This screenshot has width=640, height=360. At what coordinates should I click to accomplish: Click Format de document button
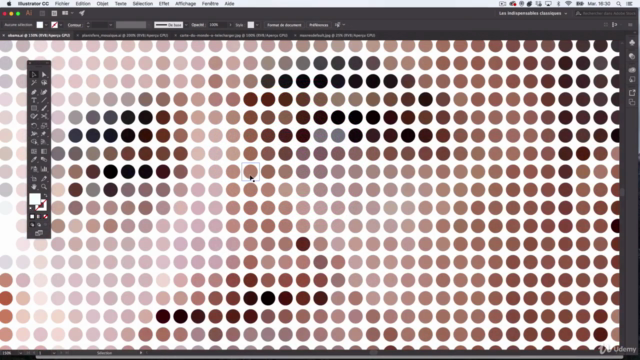284,25
